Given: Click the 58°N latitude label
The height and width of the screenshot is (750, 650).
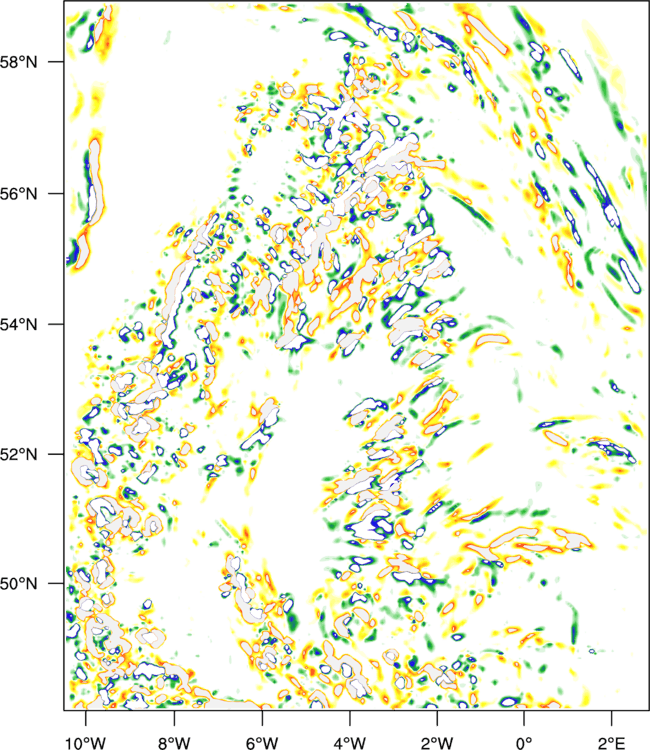Looking at the screenshot, I should [19, 62].
